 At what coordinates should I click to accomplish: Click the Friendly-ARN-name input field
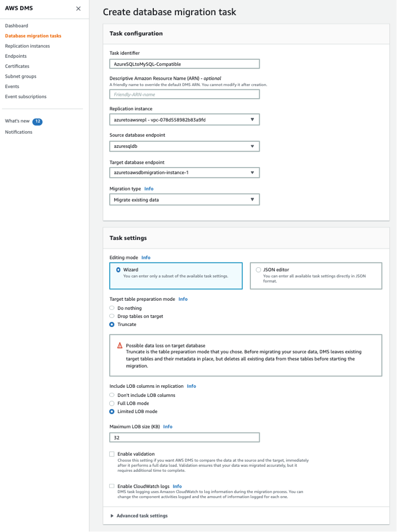tap(184, 94)
